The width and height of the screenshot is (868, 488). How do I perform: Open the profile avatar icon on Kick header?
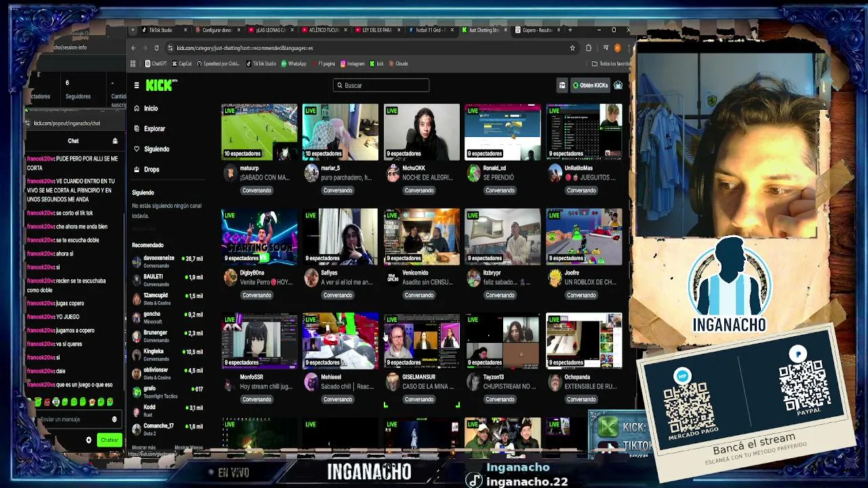point(618,85)
